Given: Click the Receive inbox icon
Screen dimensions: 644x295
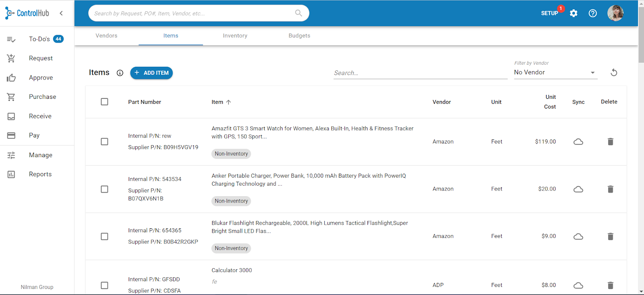Looking at the screenshot, I should pyautogui.click(x=11, y=116).
